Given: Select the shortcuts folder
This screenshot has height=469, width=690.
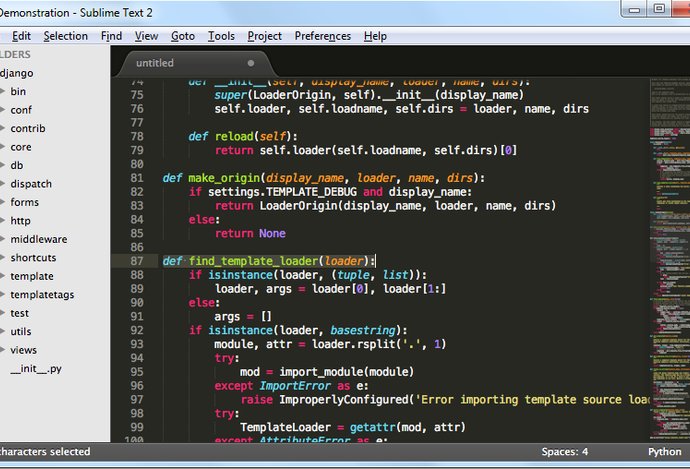Looking at the screenshot, I should click(33, 258).
